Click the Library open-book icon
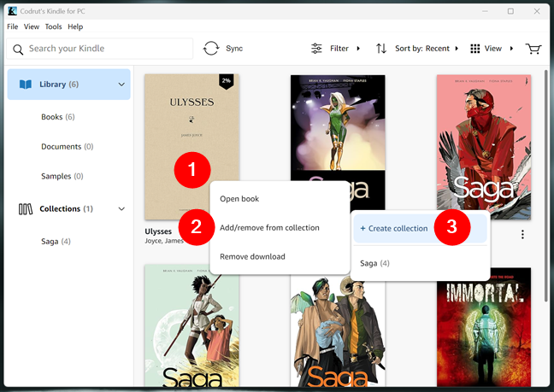This screenshot has height=392, width=554. 26,85
